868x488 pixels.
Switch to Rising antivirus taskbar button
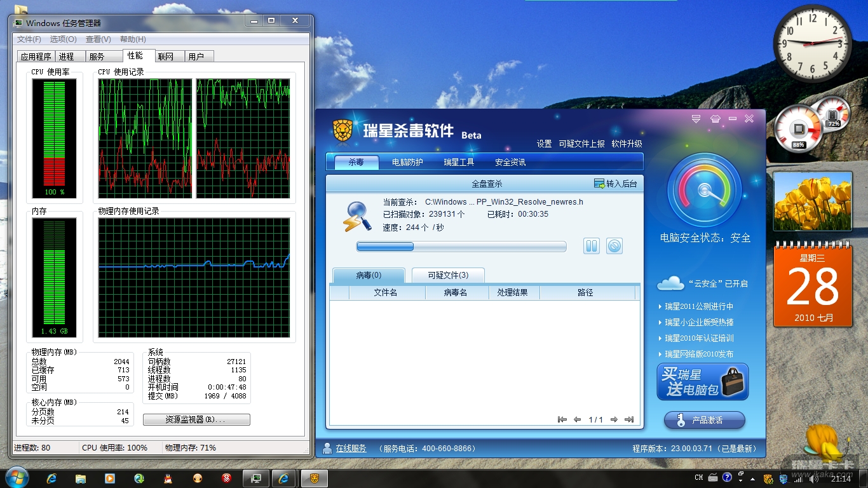[x=314, y=478]
